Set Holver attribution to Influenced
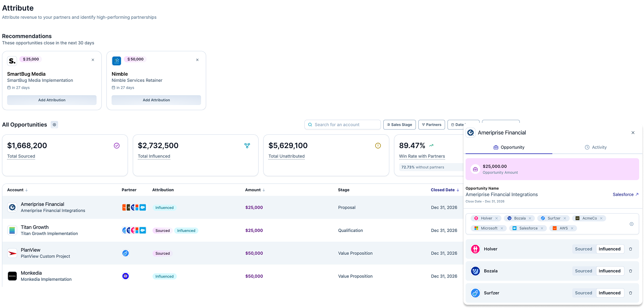The height and width of the screenshot is (308, 644). point(609,249)
